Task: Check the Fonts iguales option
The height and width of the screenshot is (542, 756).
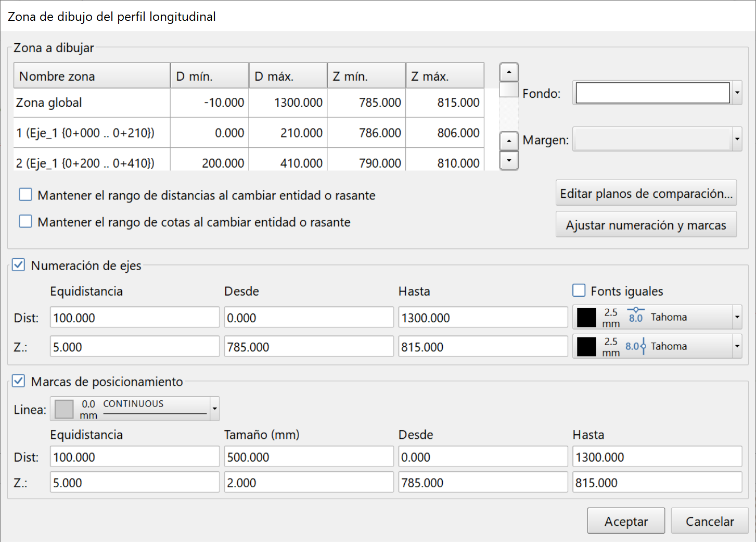Action: pos(579,291)
